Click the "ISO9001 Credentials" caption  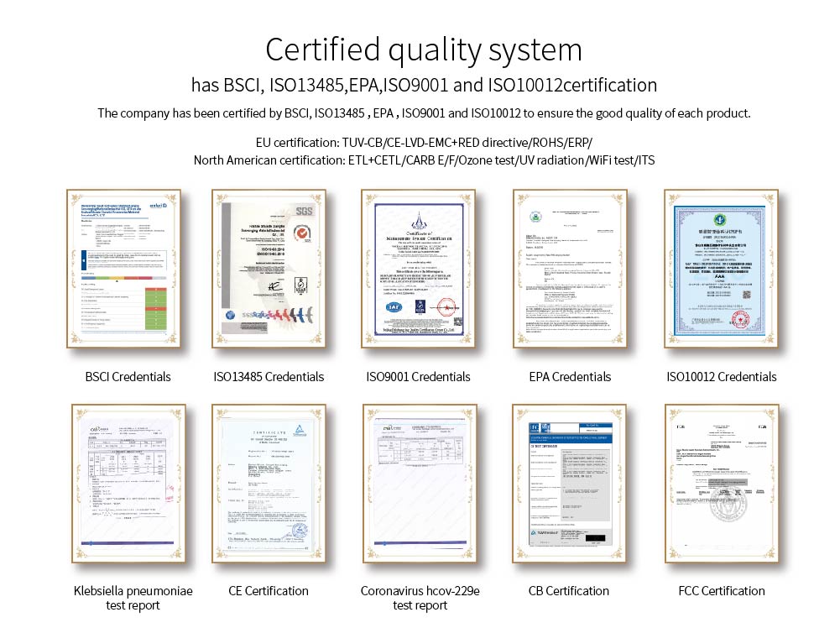419,377
